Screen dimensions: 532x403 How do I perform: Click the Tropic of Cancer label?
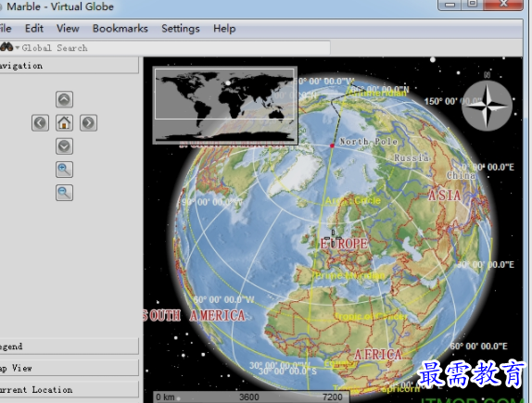point(371,317)
